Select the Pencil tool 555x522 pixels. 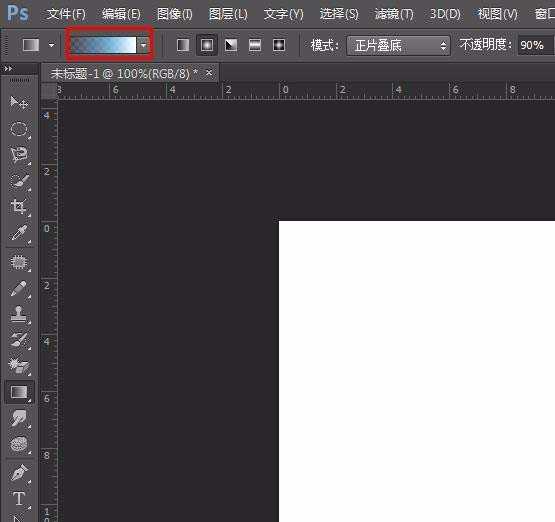pyautogui.click(x=18, y=288)
